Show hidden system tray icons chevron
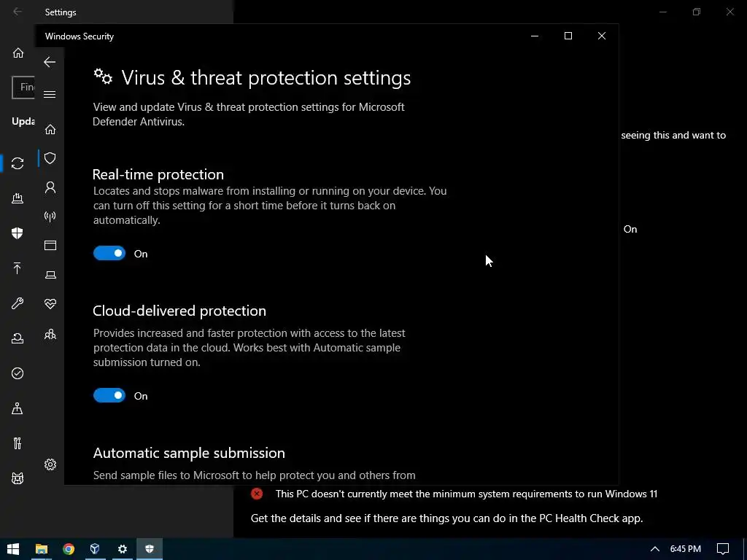The image size is (747, 560). pos(655,549)
